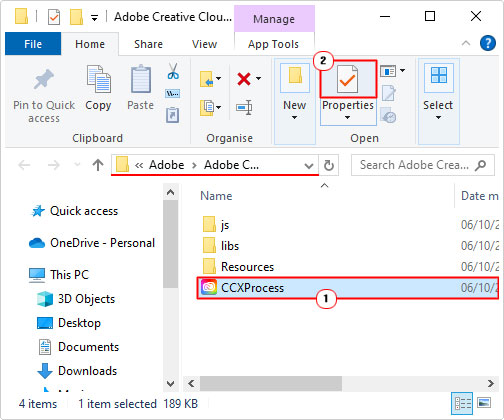
Task: Click the Date modified column header
Action: (479, 196)
